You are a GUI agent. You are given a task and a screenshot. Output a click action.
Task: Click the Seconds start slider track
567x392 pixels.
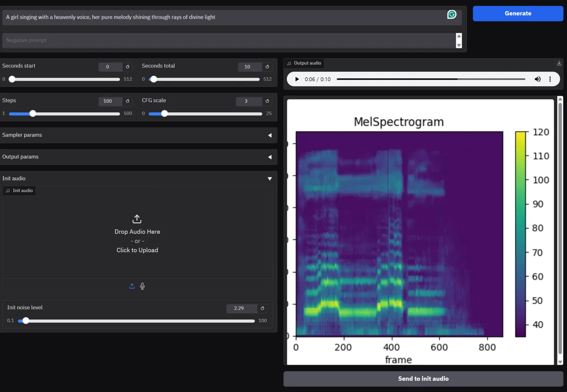[64, 79]
